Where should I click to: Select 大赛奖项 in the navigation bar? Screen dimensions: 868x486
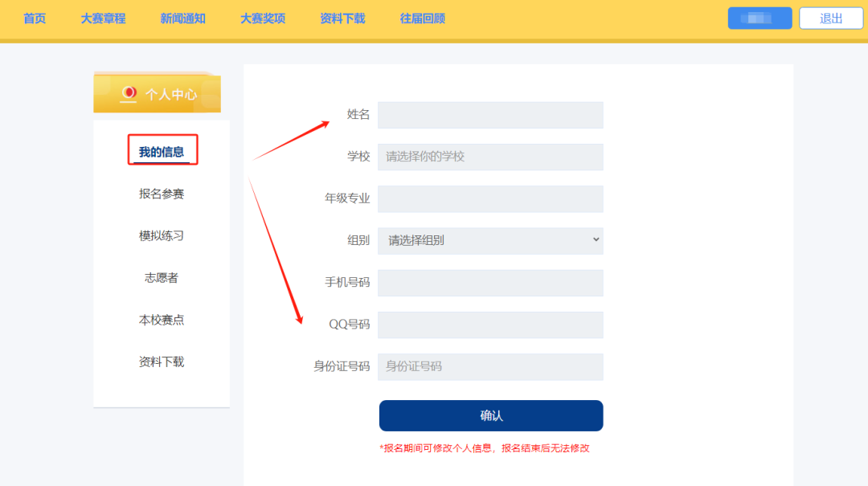(x=263, y=18)
